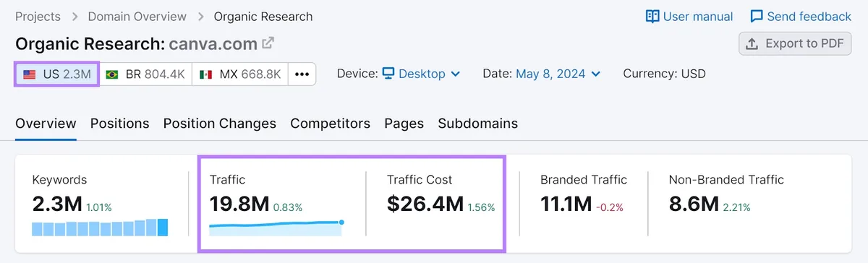Switch to the Subdomains tab
Viewport: 868px width, 263px height.
tap(478, 124)
